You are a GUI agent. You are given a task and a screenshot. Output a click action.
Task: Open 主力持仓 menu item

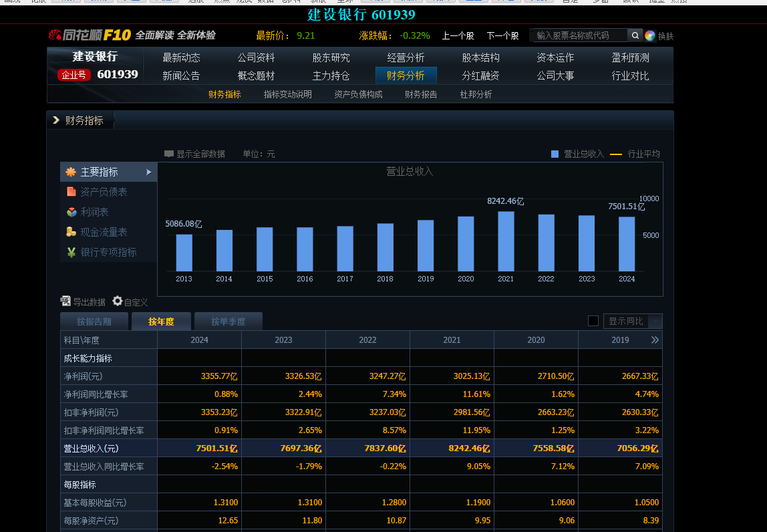[331, 76]
